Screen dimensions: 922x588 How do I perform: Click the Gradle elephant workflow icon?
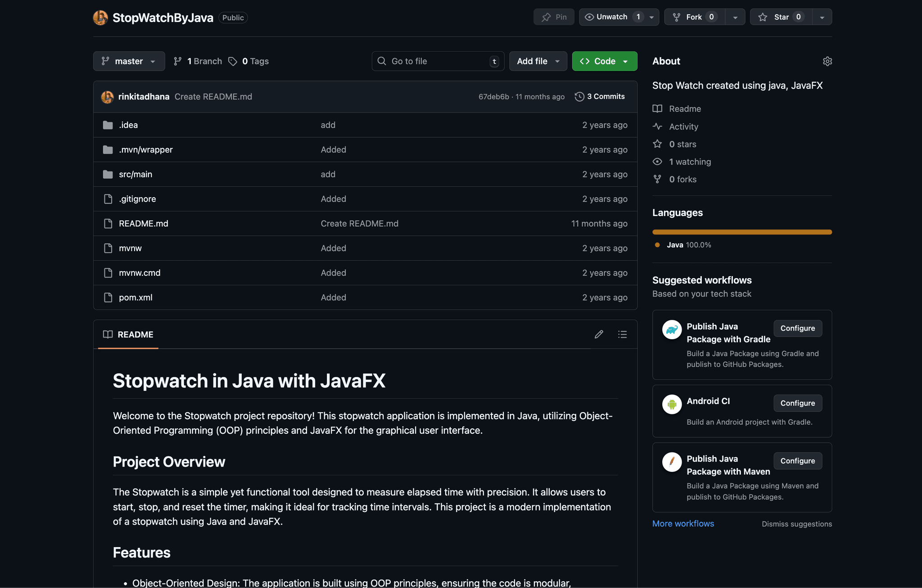click(672, 330)
